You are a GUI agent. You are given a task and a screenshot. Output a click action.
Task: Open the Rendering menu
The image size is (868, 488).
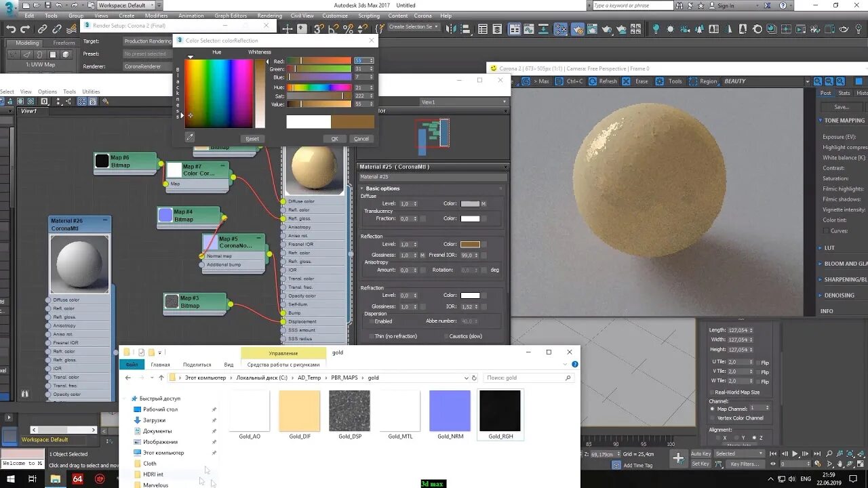click(x=270, y=16)
